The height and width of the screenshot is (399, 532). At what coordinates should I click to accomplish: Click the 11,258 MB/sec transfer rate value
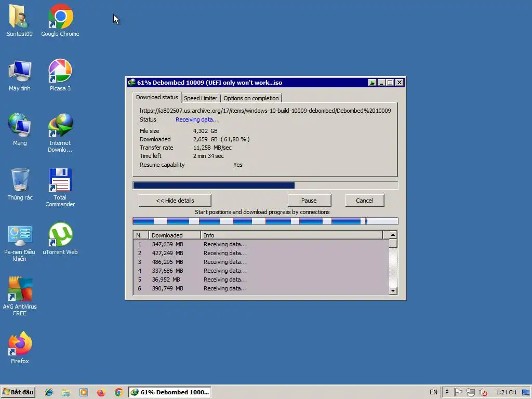212,148
